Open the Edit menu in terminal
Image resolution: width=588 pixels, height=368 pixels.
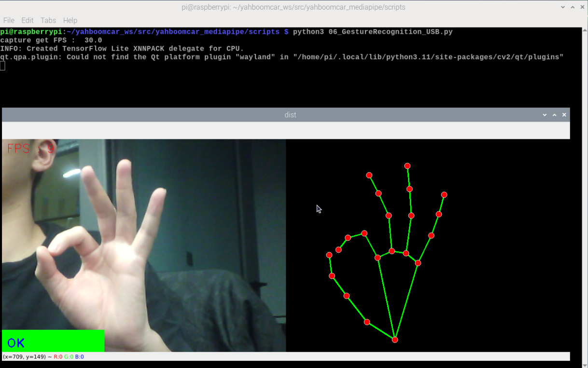28,20
